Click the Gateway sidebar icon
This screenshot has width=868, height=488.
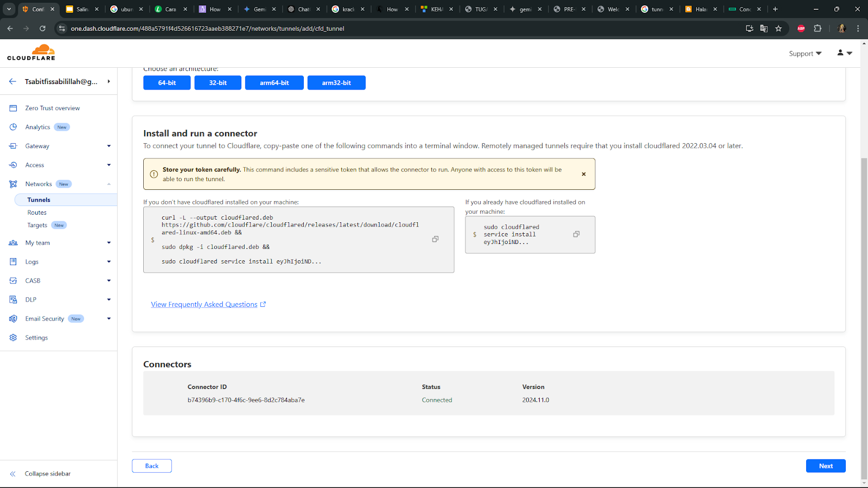13,146
